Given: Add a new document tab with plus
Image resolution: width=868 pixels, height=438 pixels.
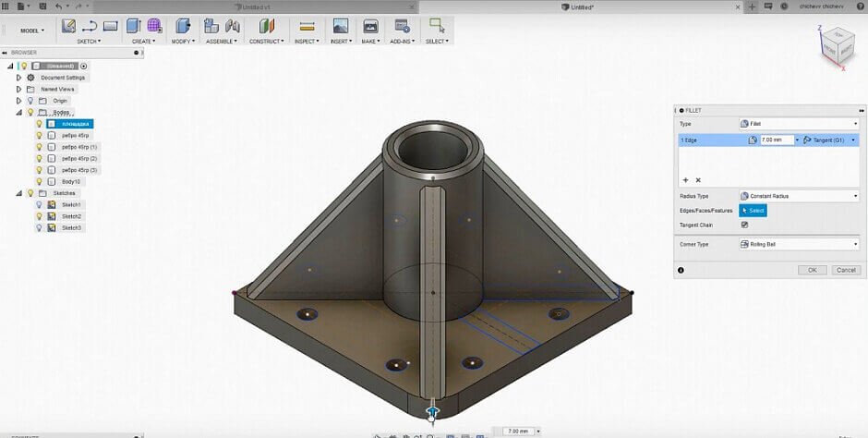Looking at the screenshot, I should click(752, 6).
